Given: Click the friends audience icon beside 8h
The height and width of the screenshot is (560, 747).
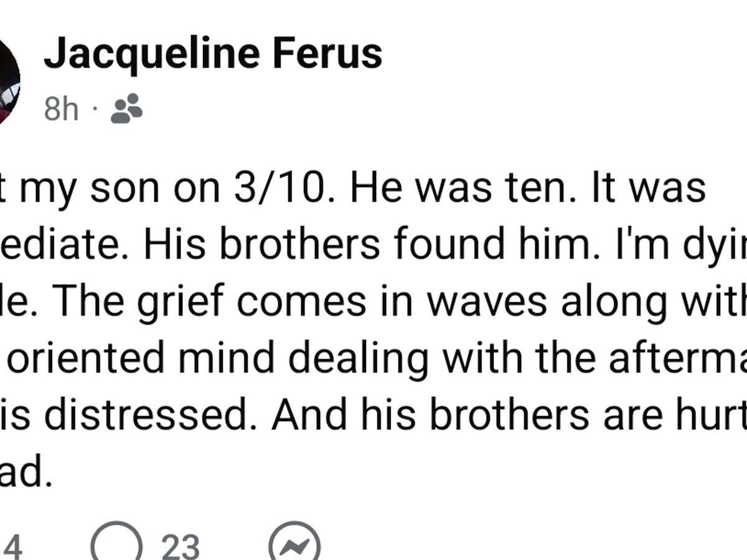Looking at the screenshot, I should (x=126, y=110).
